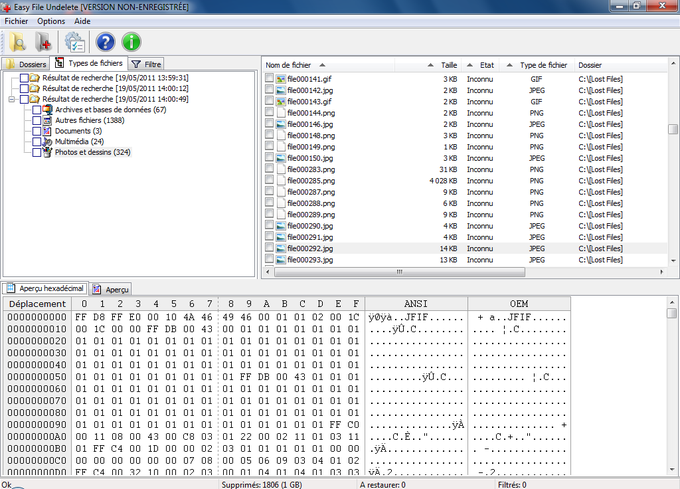Select Résultat de recherche [19/05/2011 13:59:31]
This screenshot has height=489, width=680.
pyautogui.click(x=115, y=78)
